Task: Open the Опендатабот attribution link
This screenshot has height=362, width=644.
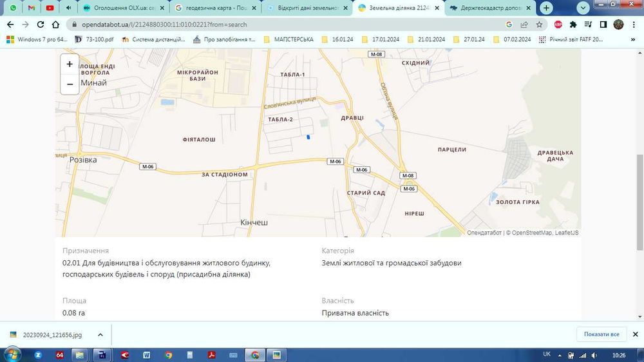Action: tap(484, 233)
